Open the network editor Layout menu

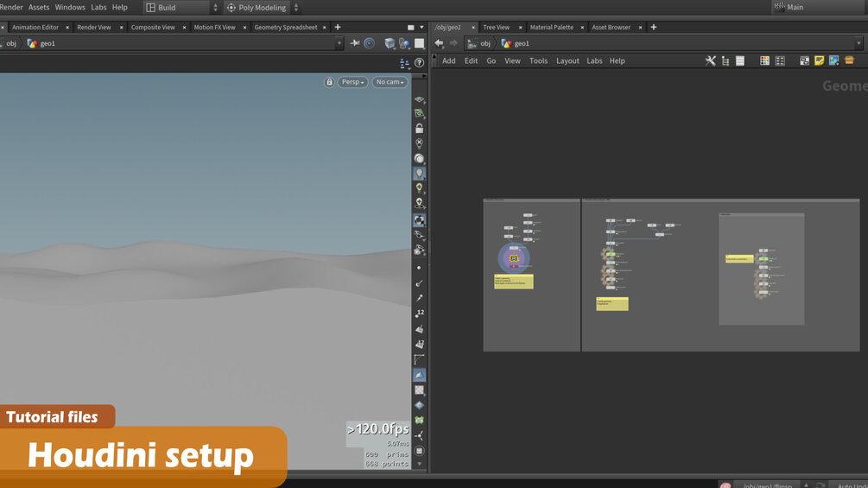567,60
